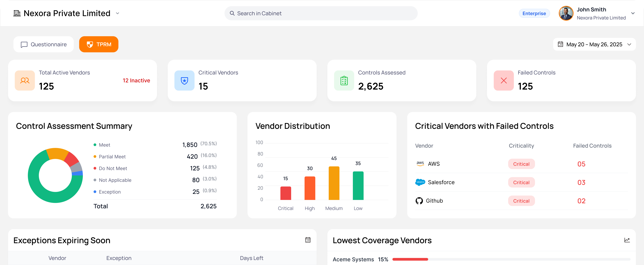Expand the John Smith account menu chevron
Viewport: 644px width, 265px height.
point(633,13)
